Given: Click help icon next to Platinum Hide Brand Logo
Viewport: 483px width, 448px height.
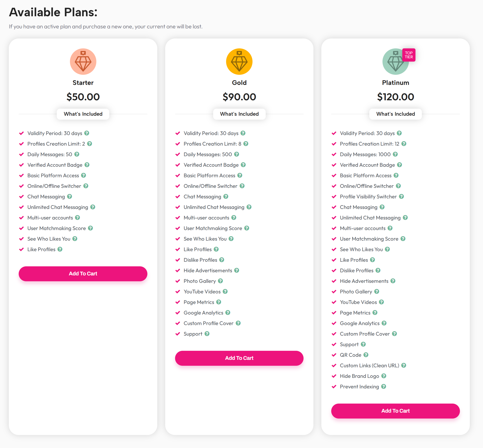Looking at the screenshot, I should tap(384, 376).
